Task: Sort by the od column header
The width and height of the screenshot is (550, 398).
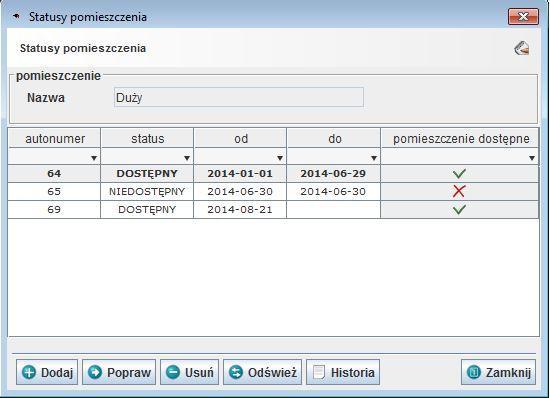Action: point(240,139)
